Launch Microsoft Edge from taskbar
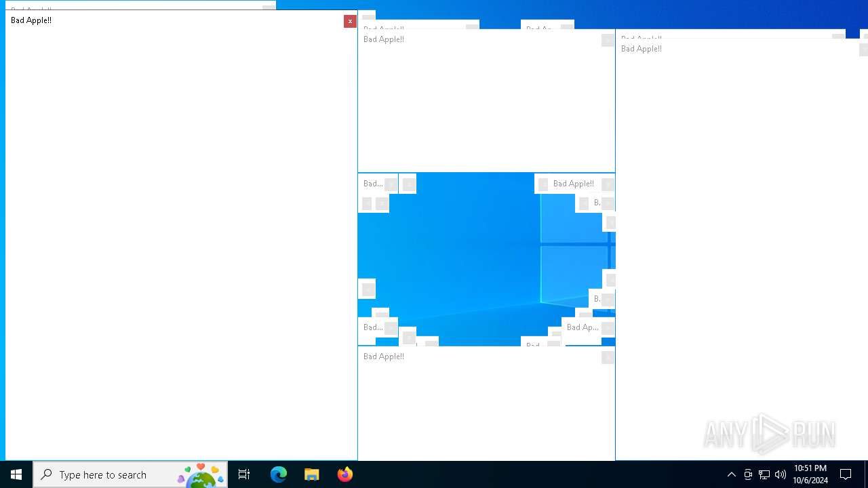 tap(279, 474)
